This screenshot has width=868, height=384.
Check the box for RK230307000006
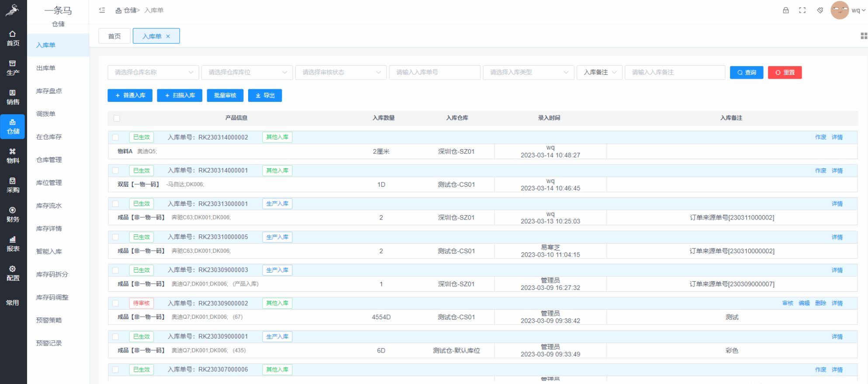coord(115,370)
